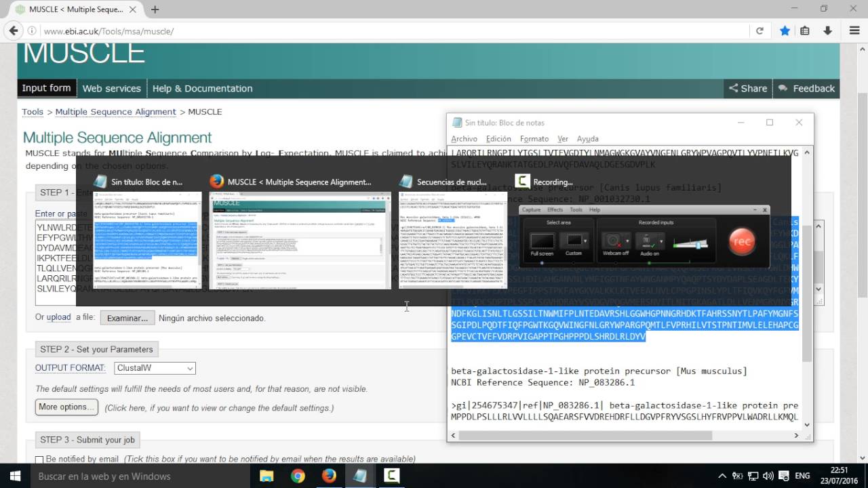Open the Formato menu in Notepad
This screenshot has height=488, width=868.
click(x=534, y=139)
